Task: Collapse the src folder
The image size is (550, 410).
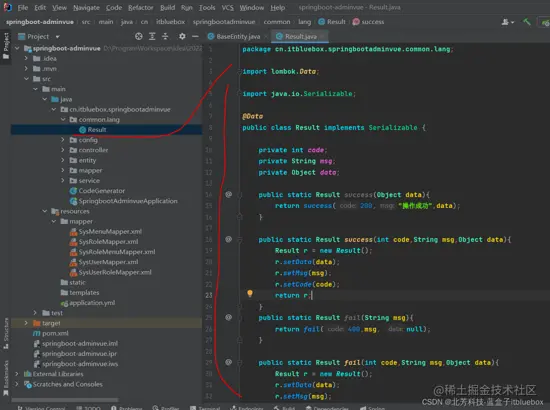Action: pyautogui.click(x=26, y=79)
